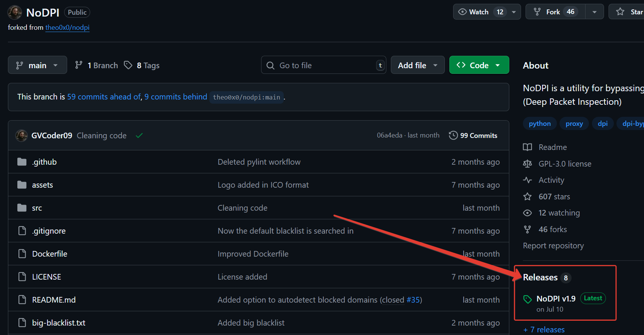Click the LICENSE file icon

click(22, 277)
